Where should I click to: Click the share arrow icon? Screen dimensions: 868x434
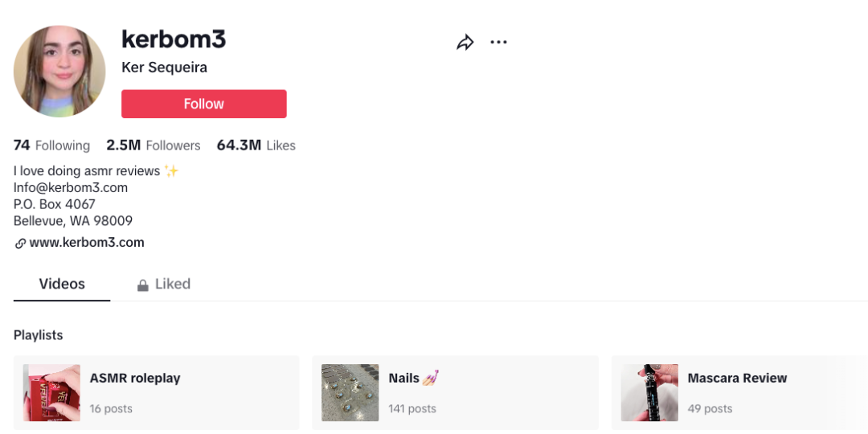(x=465, y=43)
